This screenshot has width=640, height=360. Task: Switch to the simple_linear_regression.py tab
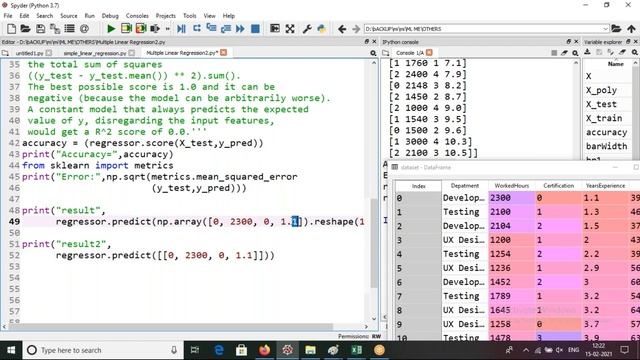tap(95, 53)
